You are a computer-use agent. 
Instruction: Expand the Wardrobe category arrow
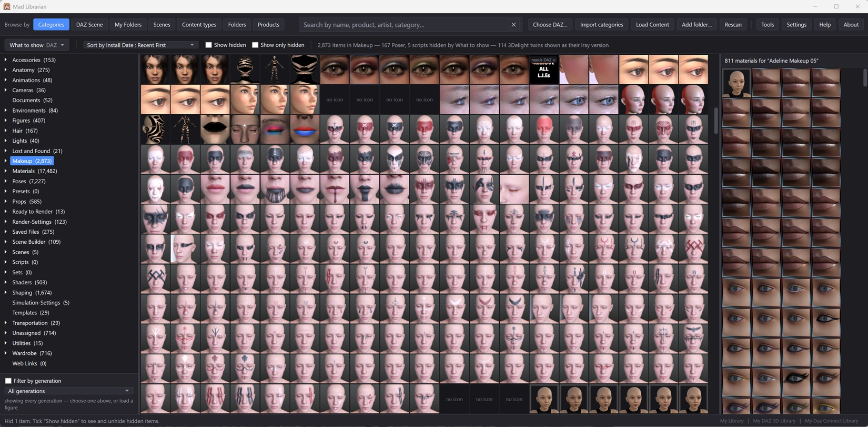click(6, 353)
